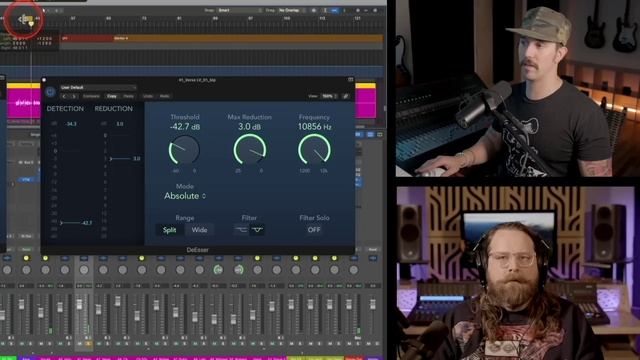This screenshot has width=640, height=360.
Task: Click the 3.0 dB Max Reduction value
Action: [249, 127]
